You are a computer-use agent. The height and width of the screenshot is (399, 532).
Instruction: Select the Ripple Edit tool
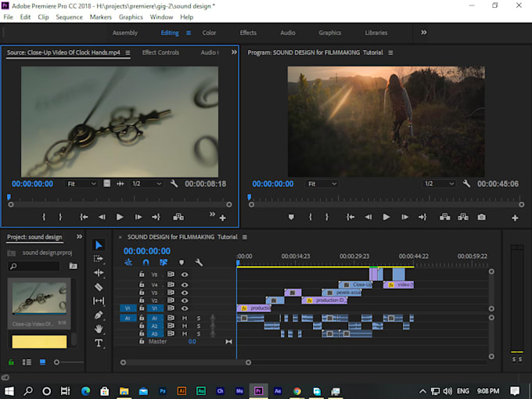point(99,273)
